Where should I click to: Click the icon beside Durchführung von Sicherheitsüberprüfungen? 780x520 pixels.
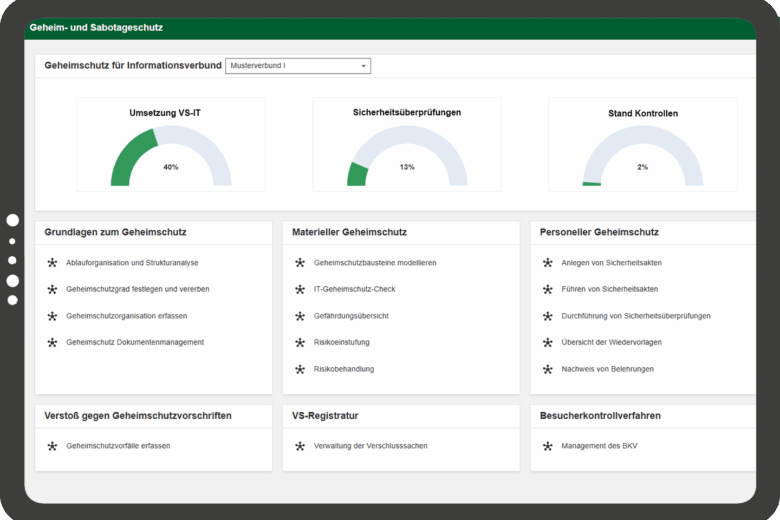point(548,316)
